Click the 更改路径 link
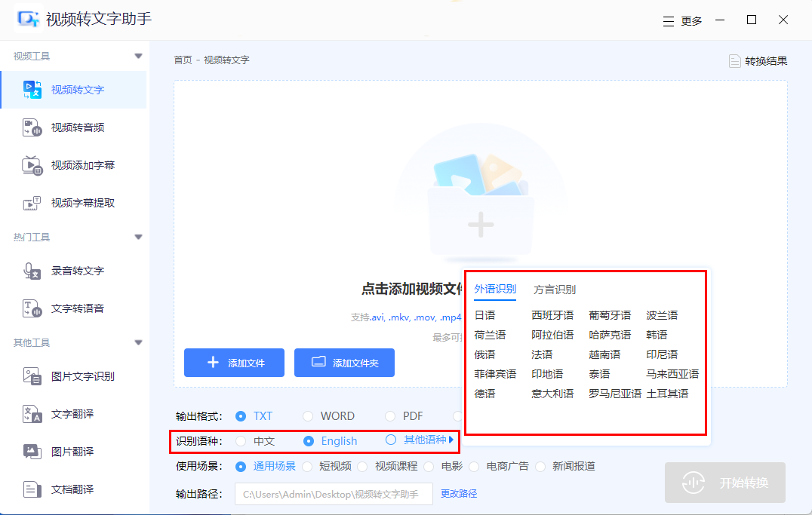This screenshot has width=812, height=515. (459, 494)
